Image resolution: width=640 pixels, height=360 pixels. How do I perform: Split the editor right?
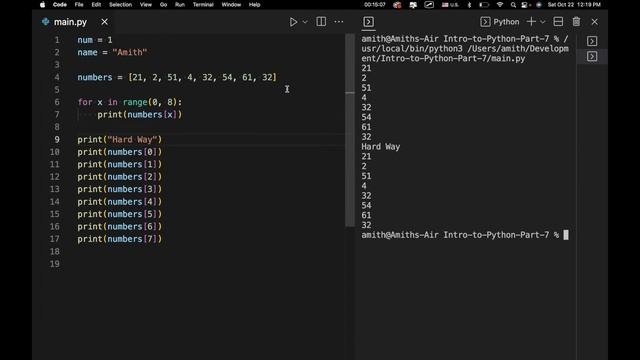click(321, 22)
